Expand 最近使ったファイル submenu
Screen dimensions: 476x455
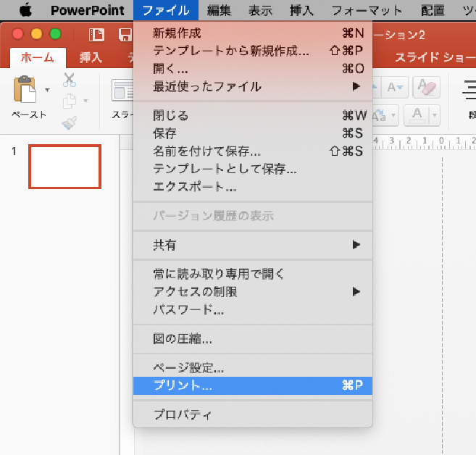pyautogui.click(x=253, y=87)
